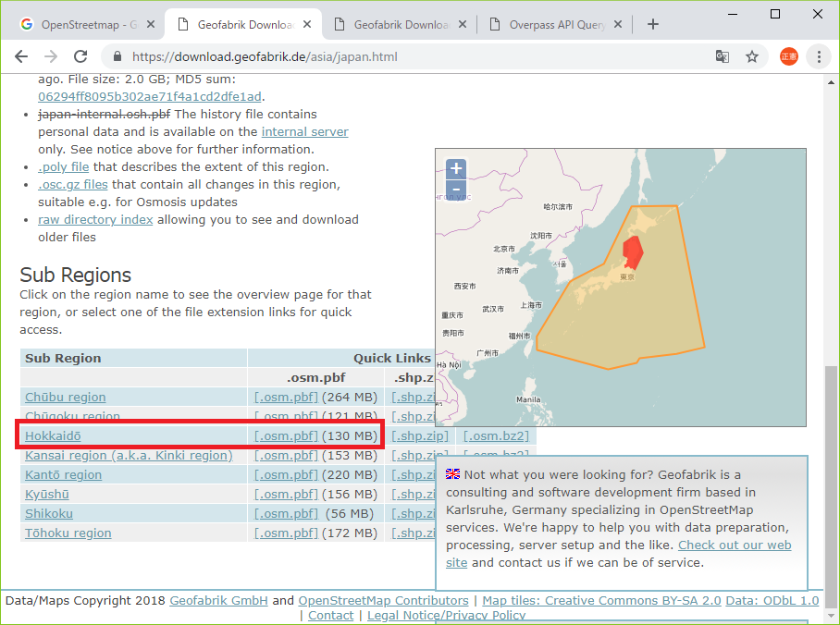
Task: Open the internal server link
Action: click(304, 131)
